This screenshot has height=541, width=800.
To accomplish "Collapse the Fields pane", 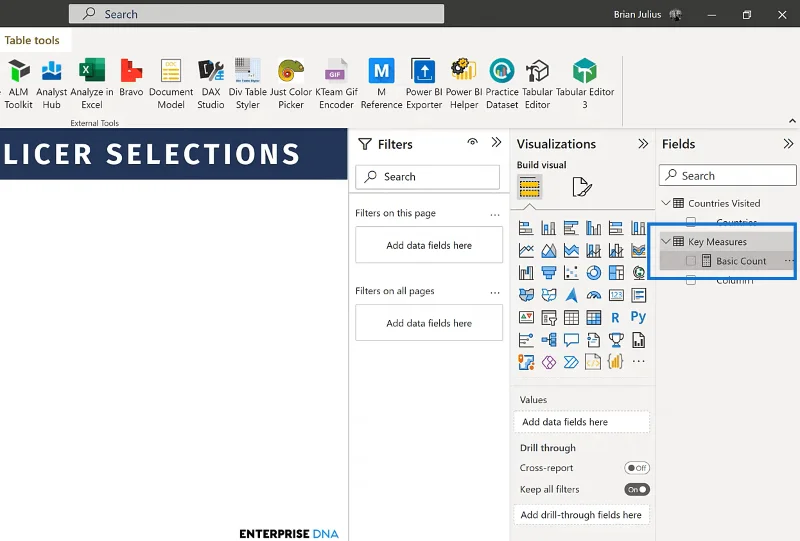I will [788, 144].
